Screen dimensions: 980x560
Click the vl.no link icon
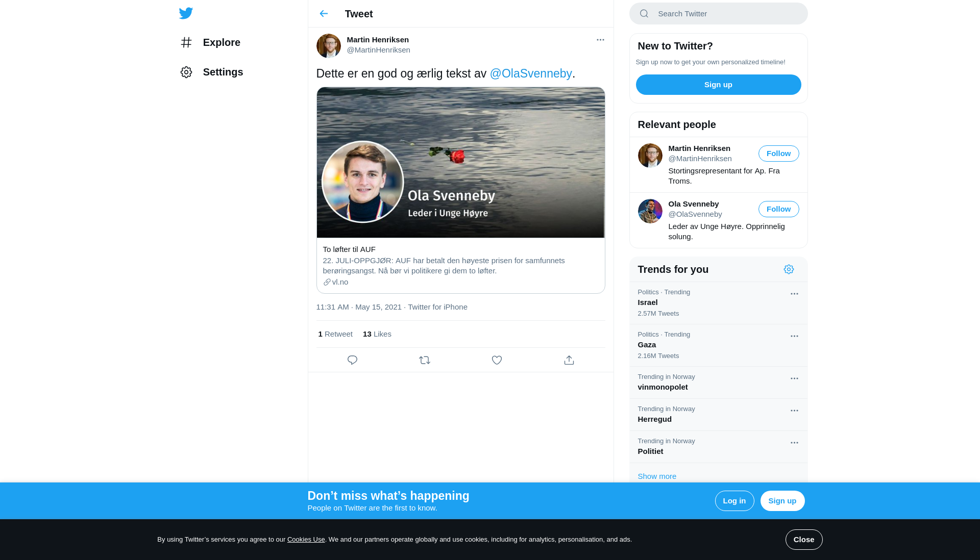[x=327, y=282]
